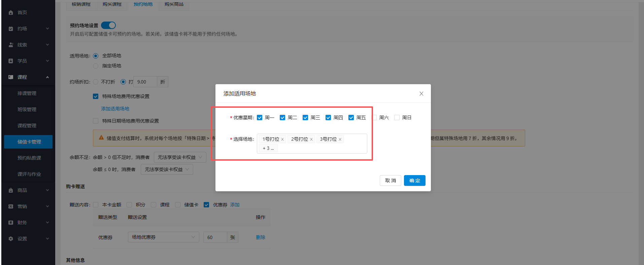Image resolution: width=644 pixels, height=265 pixels.
Task: Click 删除 in the 优惠券 row
Action: [261, 237]
